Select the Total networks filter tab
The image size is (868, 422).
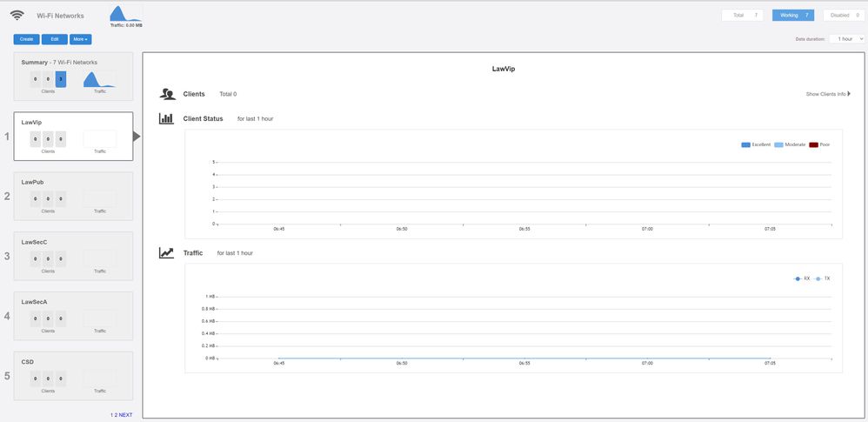pyautogui.click(x=742, y=15)
